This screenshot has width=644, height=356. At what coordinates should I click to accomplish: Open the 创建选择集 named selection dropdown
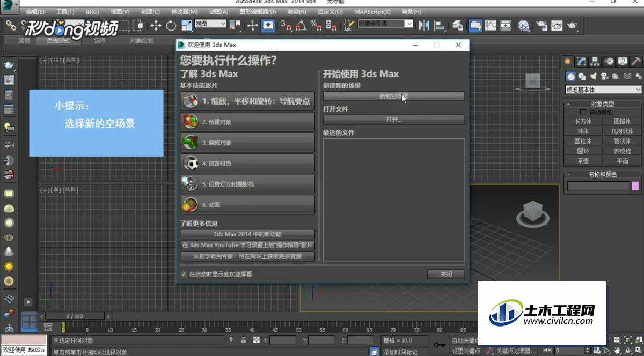[385, 24]
